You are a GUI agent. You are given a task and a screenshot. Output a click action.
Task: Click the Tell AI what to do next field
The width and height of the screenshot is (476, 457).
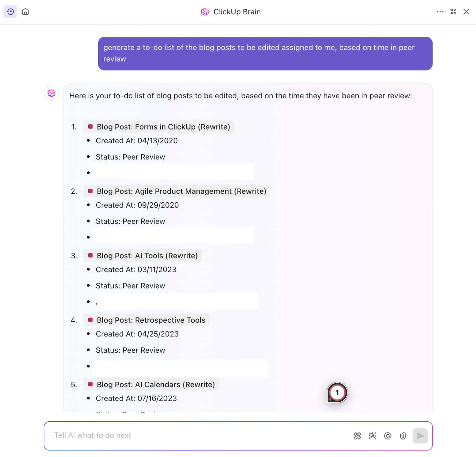[186, 435]
